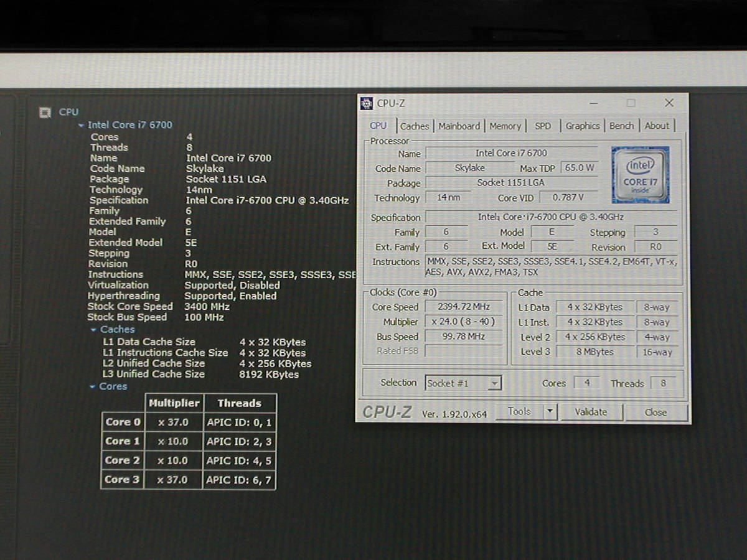The image size is (747, 560).
Task: Click the Intel Core i7 inside logo
Action: click(x=641, y=175)
